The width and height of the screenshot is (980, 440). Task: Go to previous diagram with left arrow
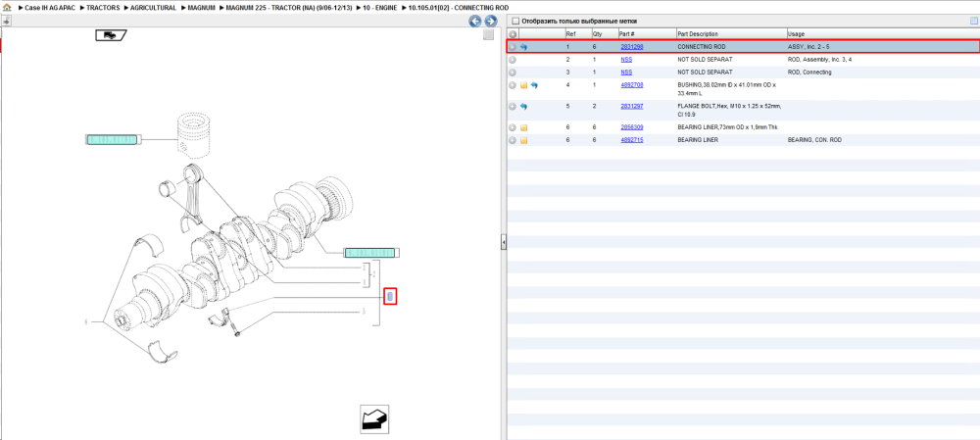tap(475, 22)
